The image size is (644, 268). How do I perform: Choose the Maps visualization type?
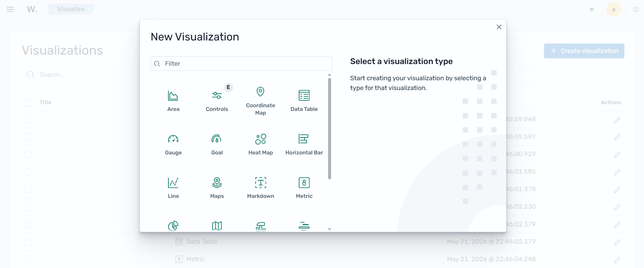(x=217, y=188)
